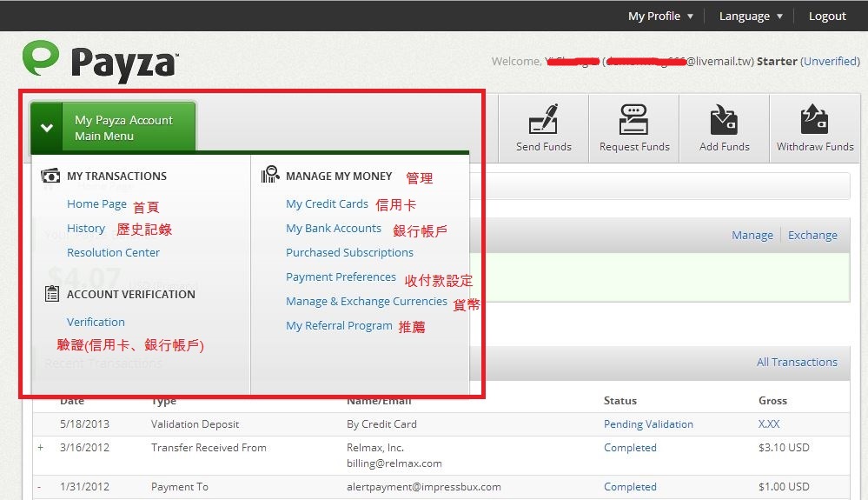Click the Add Funds wallet icon
The image size is (868, 500).
pyautogui.click(x=724, y=119)
